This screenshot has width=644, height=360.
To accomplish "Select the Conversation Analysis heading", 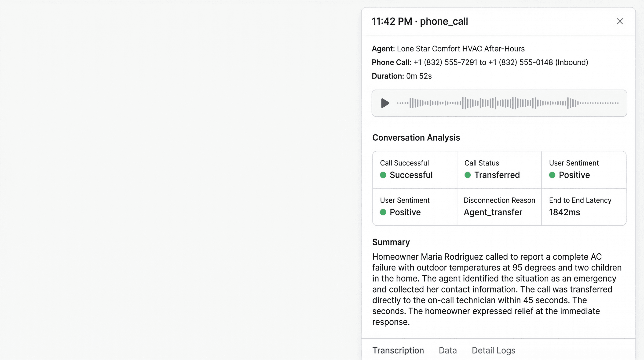I will 416,137.
